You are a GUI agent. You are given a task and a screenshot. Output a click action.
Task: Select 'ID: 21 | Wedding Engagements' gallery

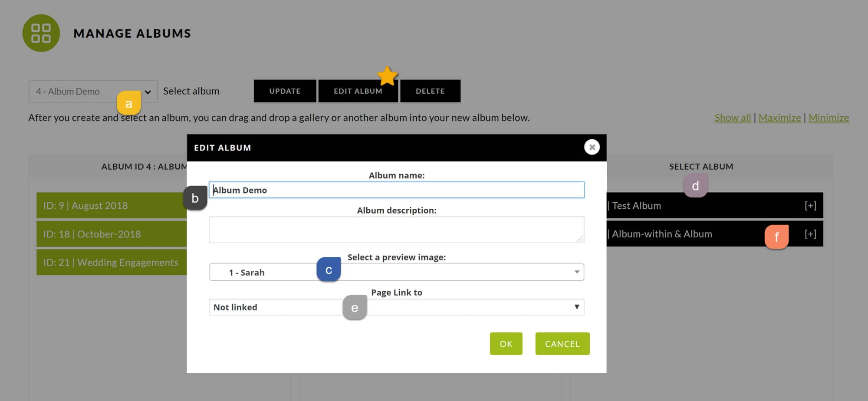[112, 263]
